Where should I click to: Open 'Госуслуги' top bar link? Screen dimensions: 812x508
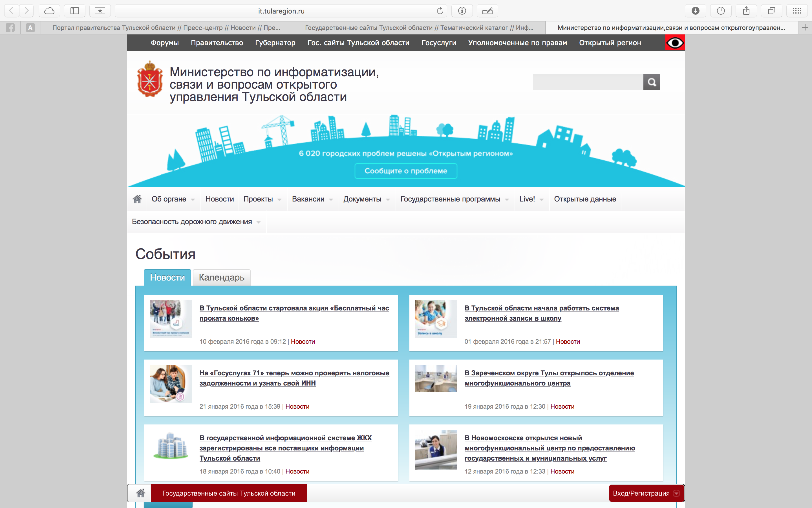[x=438, y=43]
